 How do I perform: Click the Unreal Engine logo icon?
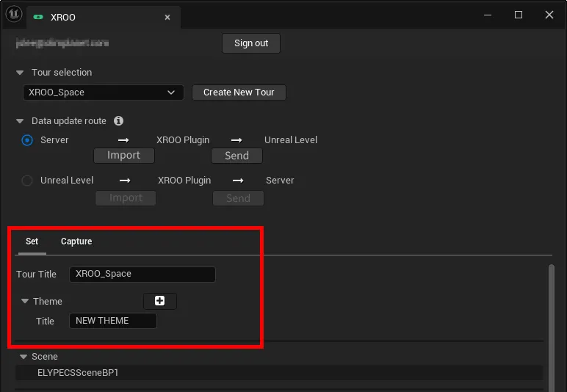pyautogui.click(x=14, y=14)
